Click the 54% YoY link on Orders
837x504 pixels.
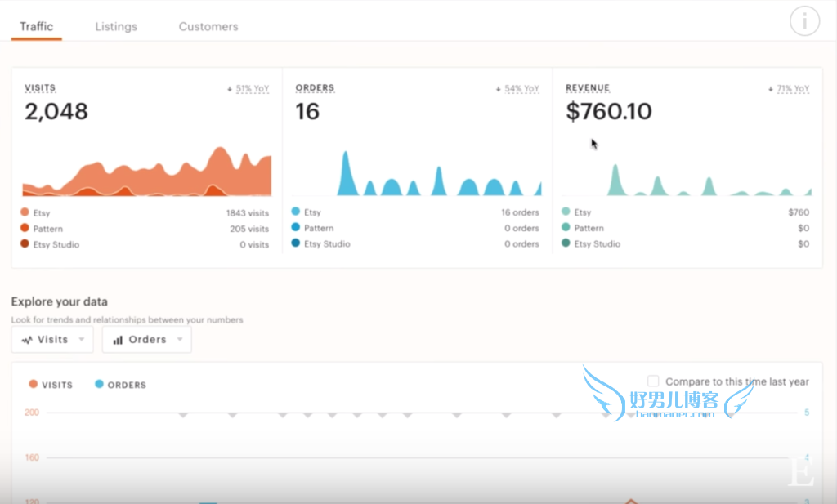coord(521,88)
